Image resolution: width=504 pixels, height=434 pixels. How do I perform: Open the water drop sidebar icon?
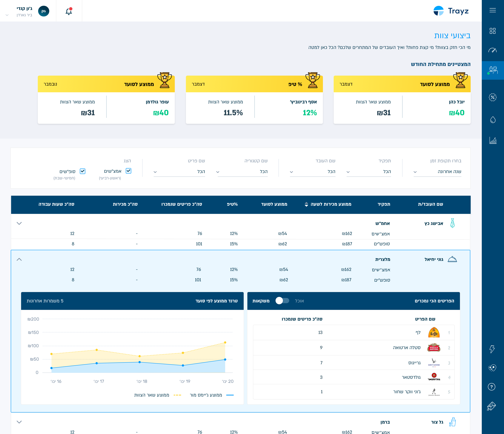(x=493, y=120)
